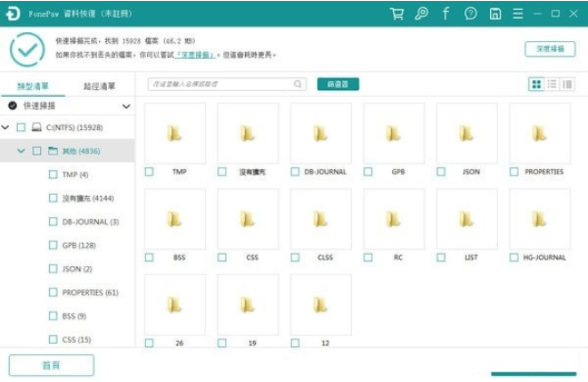Check DB-JOURNAL (3) in the tree
The width and height of the screenshot is (588, 382).
53,222
